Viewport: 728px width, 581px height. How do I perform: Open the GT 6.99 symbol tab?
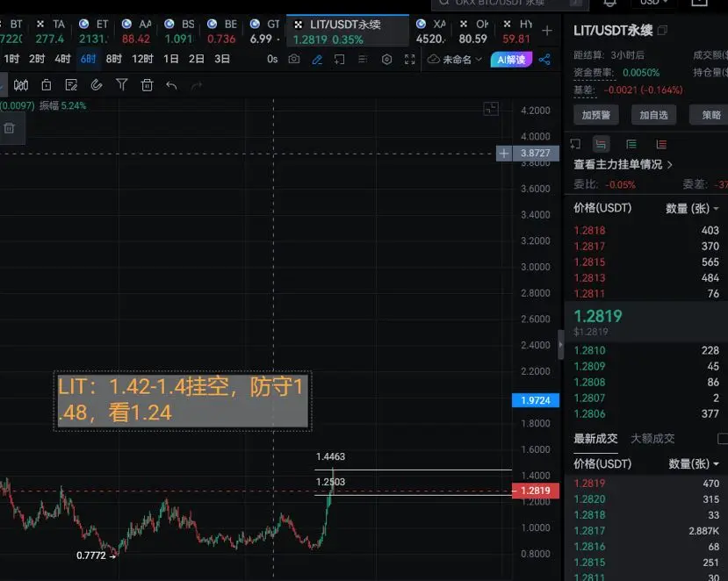click(x=265, y=31)
